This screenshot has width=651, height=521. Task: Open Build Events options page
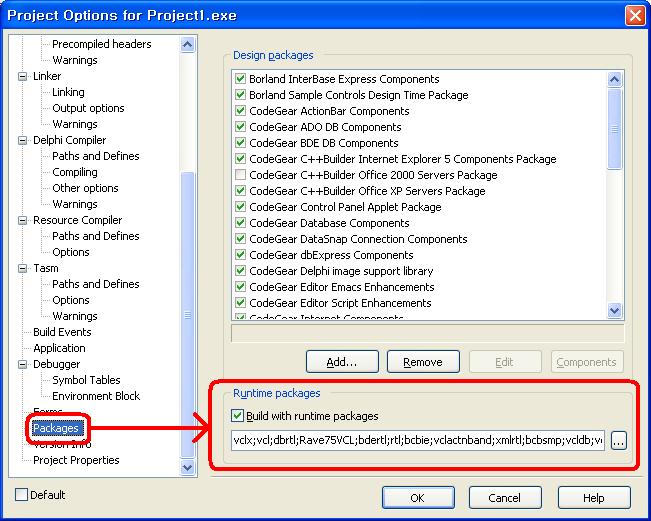pyautogui.click(x=62, y=332)
